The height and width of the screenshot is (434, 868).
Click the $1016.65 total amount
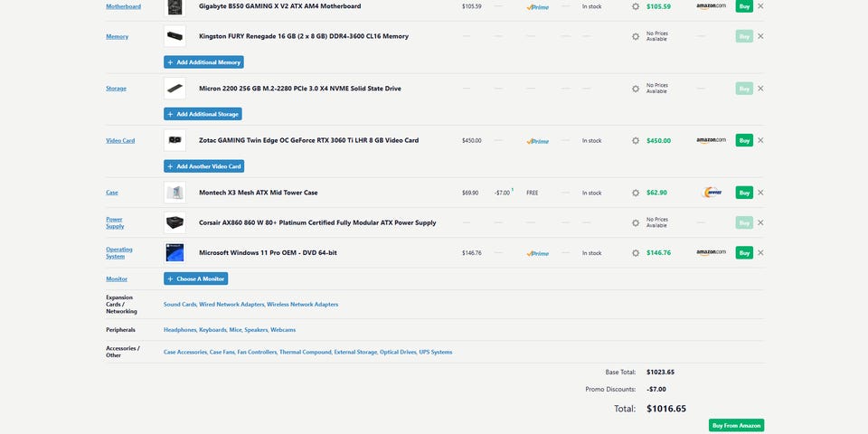pyautogui.click(x=666, y=409)
